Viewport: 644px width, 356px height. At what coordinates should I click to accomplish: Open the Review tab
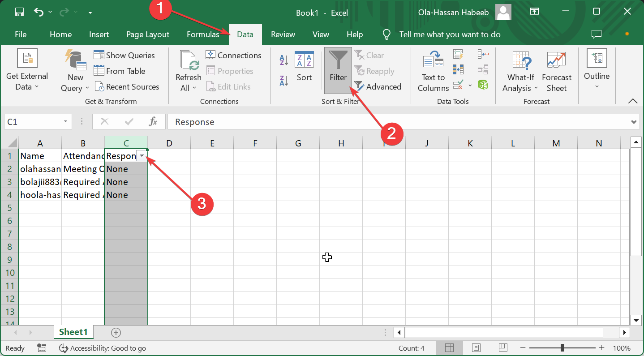point(283,34)
